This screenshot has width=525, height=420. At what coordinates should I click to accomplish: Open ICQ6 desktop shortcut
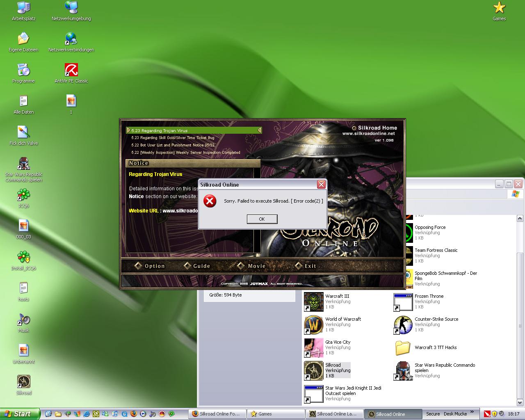click(23, 195)
